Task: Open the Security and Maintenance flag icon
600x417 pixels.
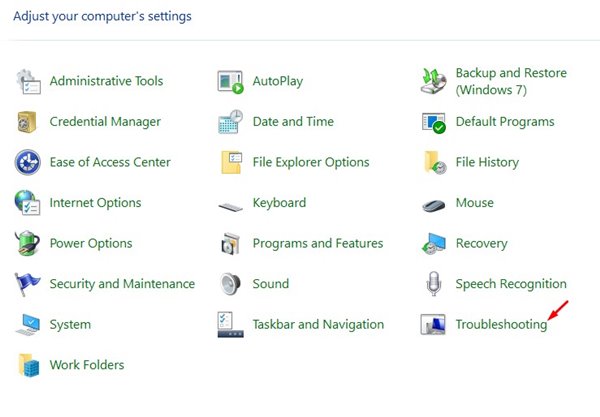Action: click(x=27, y=284)
